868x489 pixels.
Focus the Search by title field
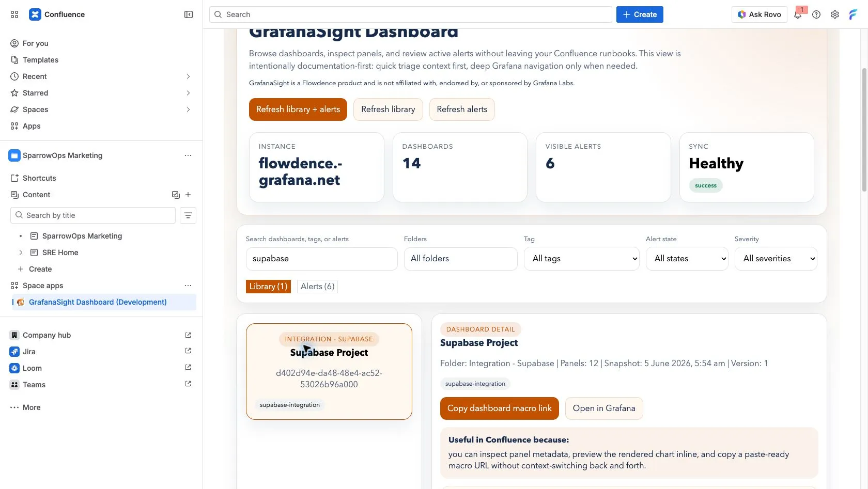click(93, 215)
